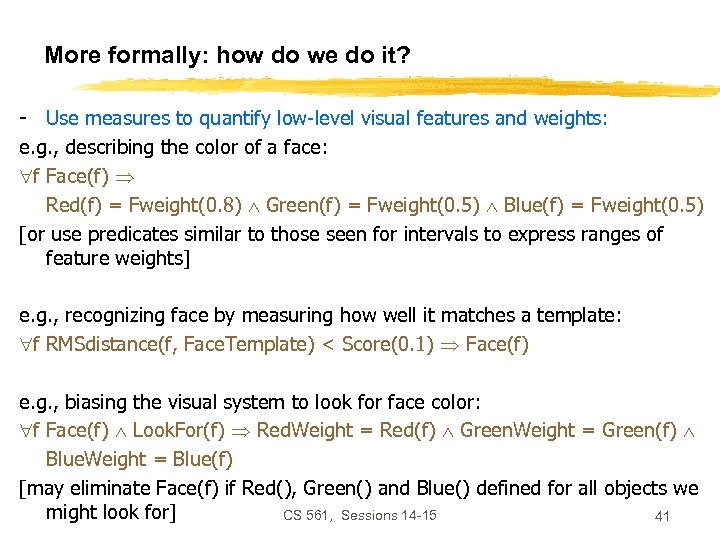Click the "feature weights]" text
Screen dimensions: 720x540
[118, 259]
